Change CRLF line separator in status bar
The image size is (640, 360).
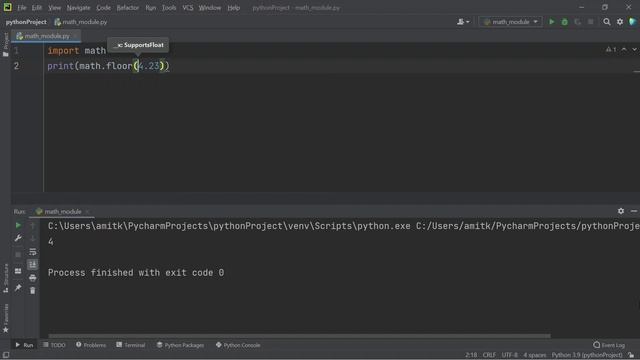point(489,355)
